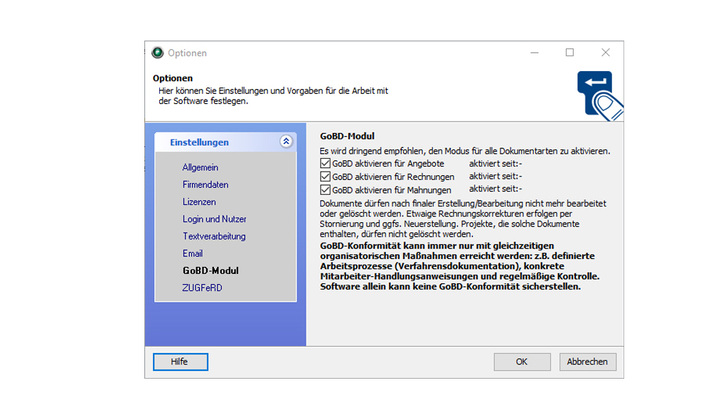Toggle GoBD aktivieren für Angebote checkbox
Viewport: 728px width, 410px height.
click(325, 163)
